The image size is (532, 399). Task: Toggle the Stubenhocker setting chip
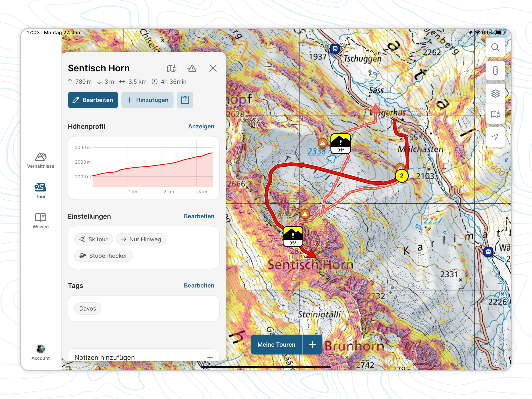point(103,256)
